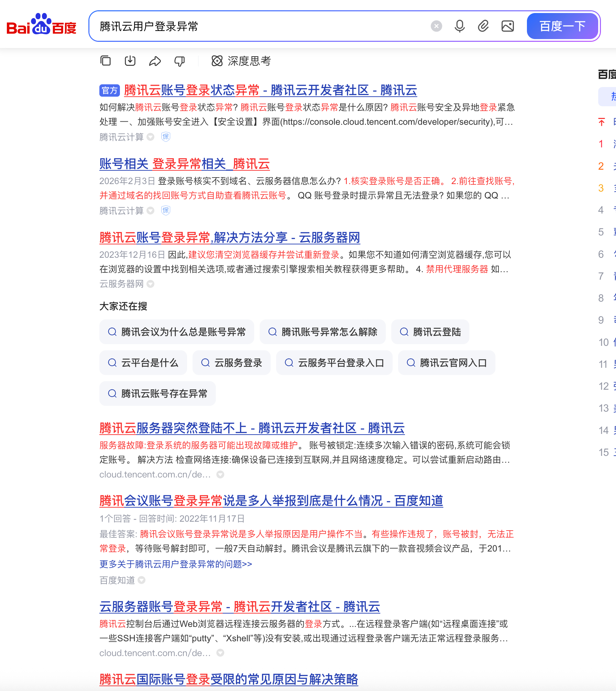616x691 pixels.
Task: Search by image using the picture icon
Action: pos(508,26)
